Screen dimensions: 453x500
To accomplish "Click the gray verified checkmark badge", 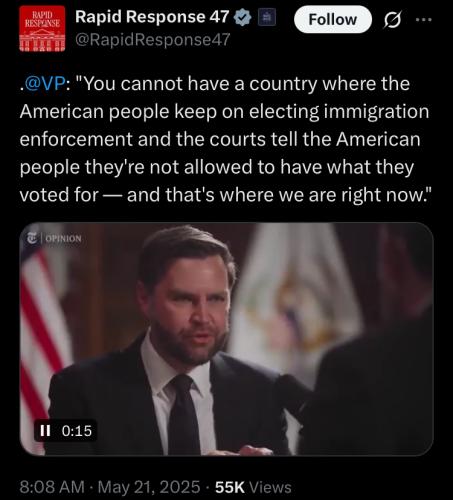I will coord(243,18).
